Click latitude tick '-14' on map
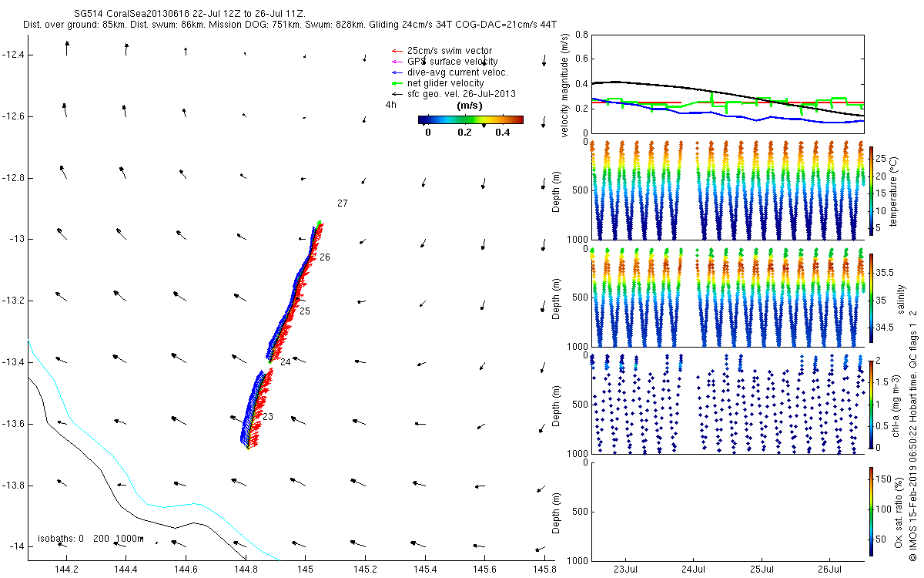924x578 pixels. 16,546
